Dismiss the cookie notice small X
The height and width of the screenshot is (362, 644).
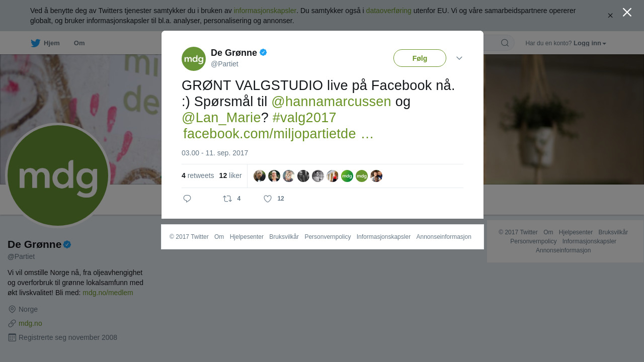pos(610,16)
